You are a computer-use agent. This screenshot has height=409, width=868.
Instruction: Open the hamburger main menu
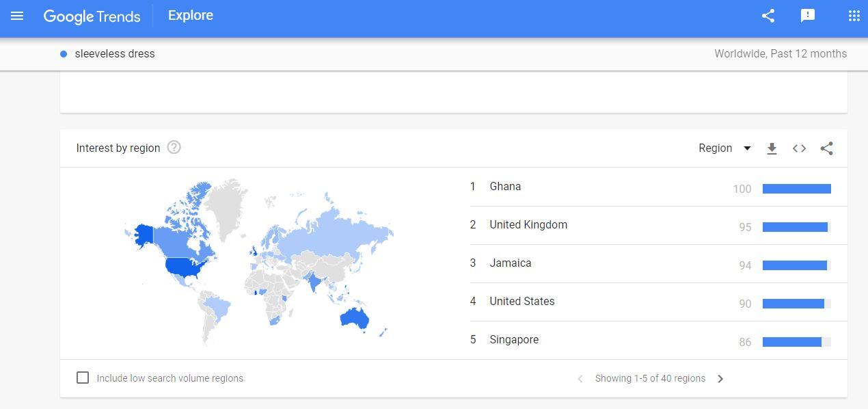pyautogui.click(x=17, y=16)
